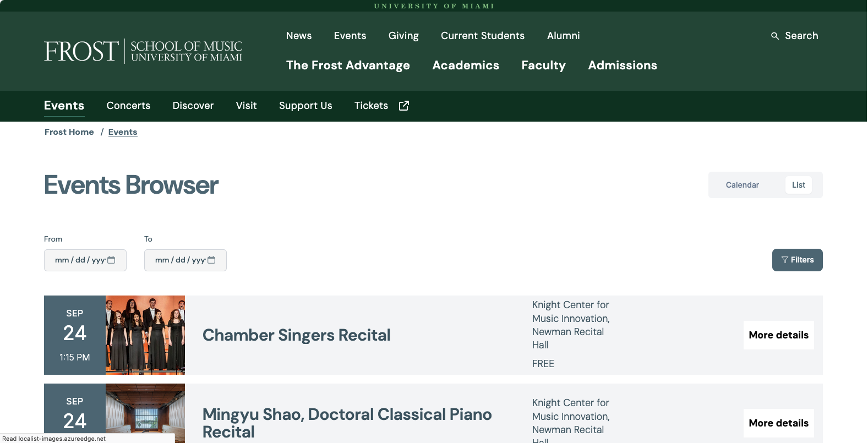Click the search magnifier icon
Screen dimensions: 868x443
point(775,36)
